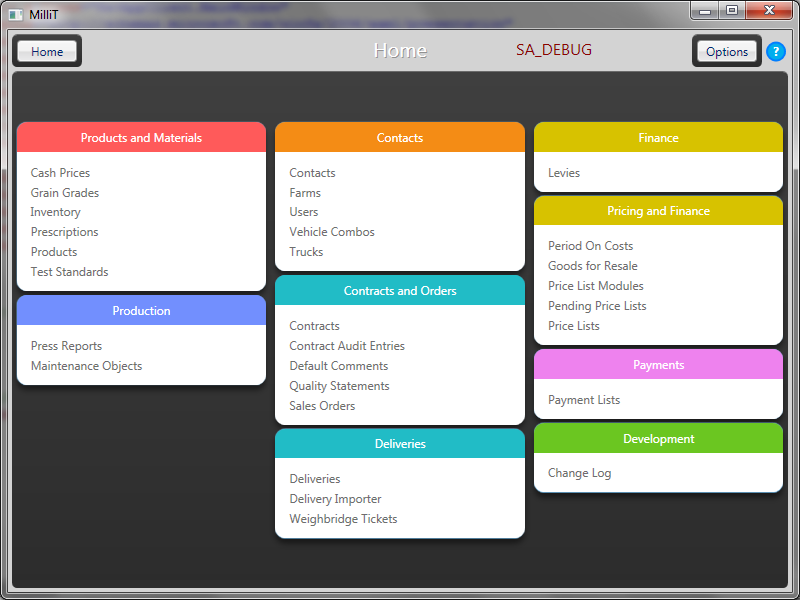
Task: Open the Inventory entry
Action: (x=56, y=212)
